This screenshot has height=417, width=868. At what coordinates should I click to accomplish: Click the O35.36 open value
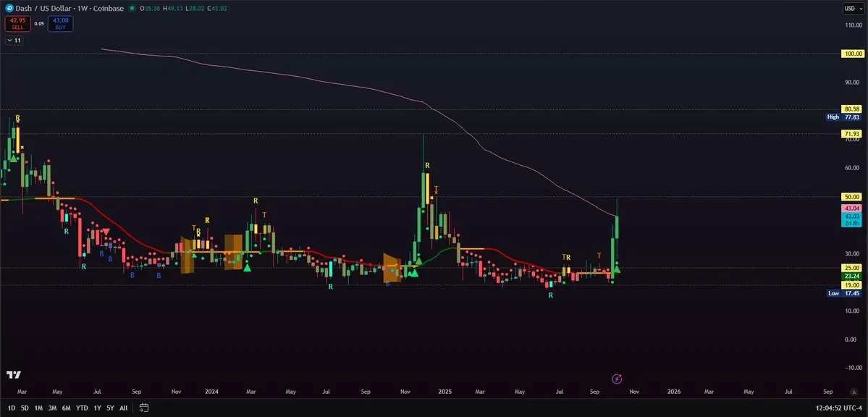click(149, 8)
